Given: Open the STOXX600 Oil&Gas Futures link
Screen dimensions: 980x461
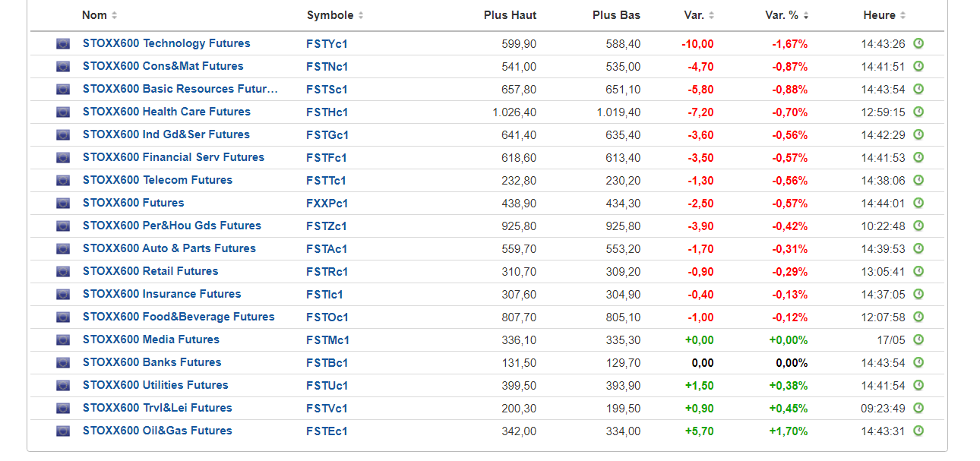Looking at the screenshot, I should tap(157, 431).
